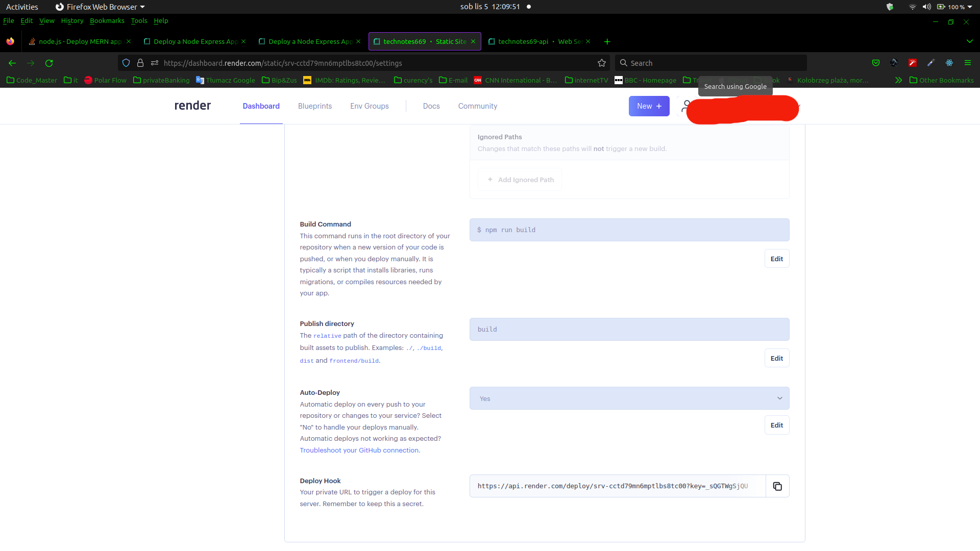Open the list all tabs chevron
Viewport: 980px width, 551px height.
coord(969,41)
